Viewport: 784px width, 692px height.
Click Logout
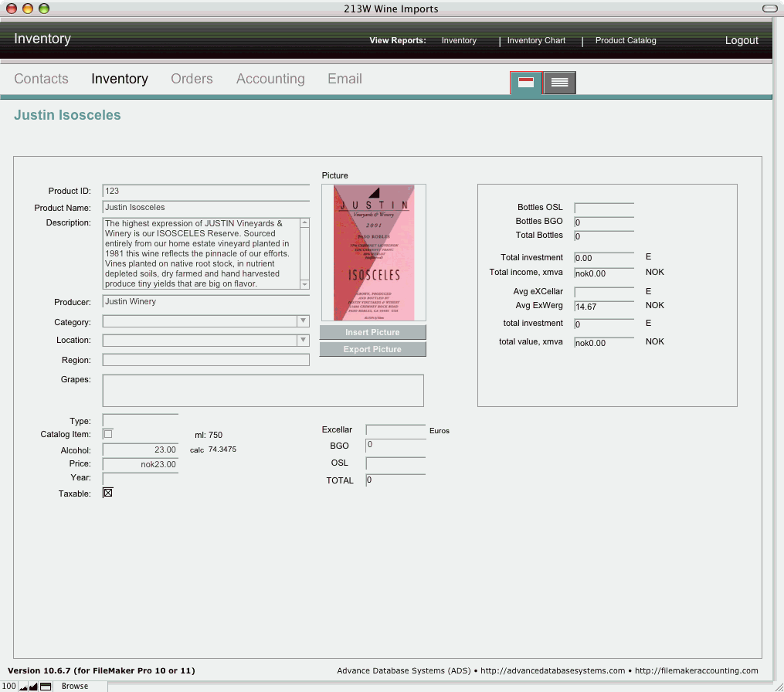coord(742,40)
